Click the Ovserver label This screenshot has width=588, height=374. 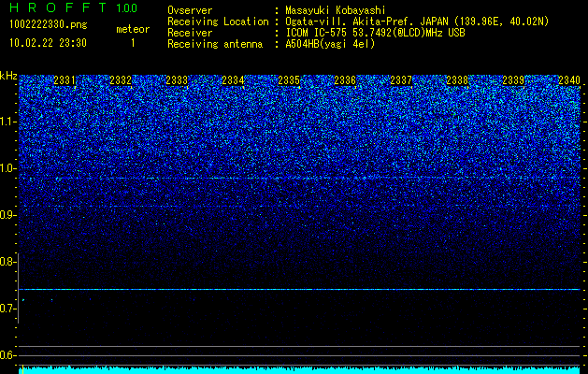(190, 10)
